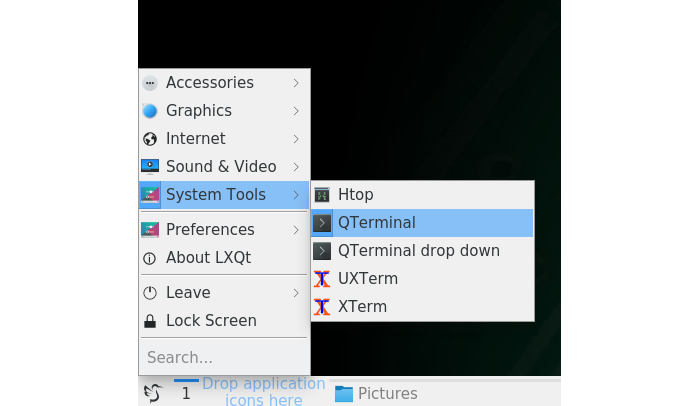Open the Leave menu entry
The image size is (700, 406).
point(224,293)
